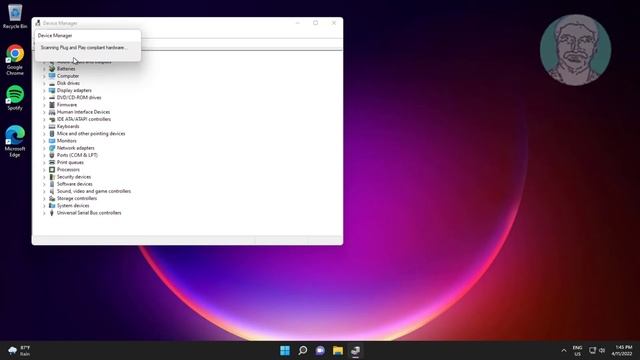Viewport: 640px width, 360px height.
Task: Click the Display adapters category icon
Action: tap(52, 90)
